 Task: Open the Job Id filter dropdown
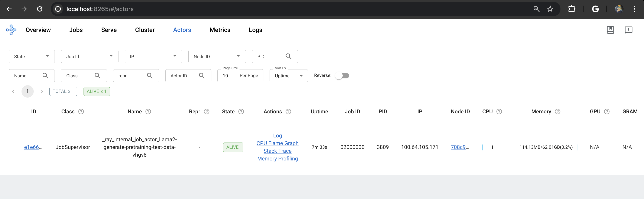(x=90, y=56)
